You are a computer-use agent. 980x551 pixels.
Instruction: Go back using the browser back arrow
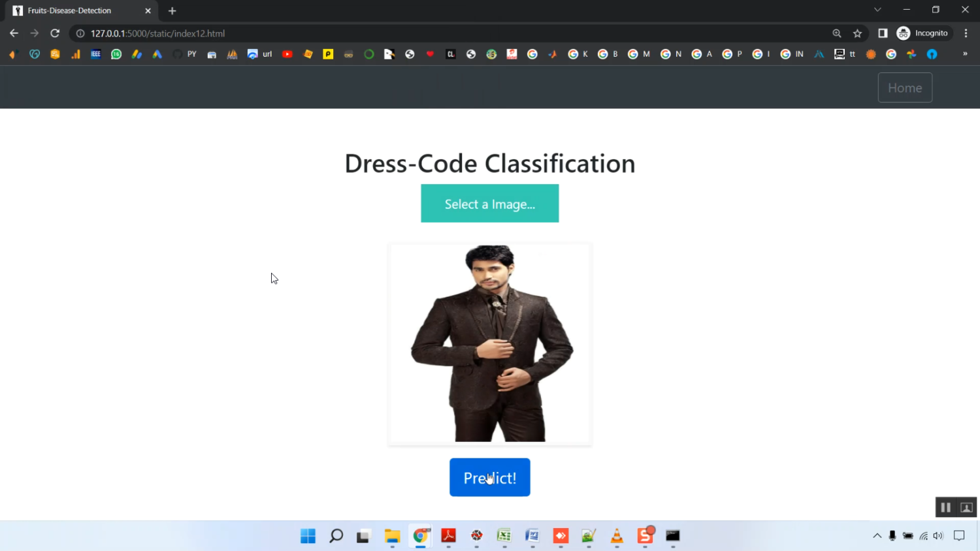14,33
